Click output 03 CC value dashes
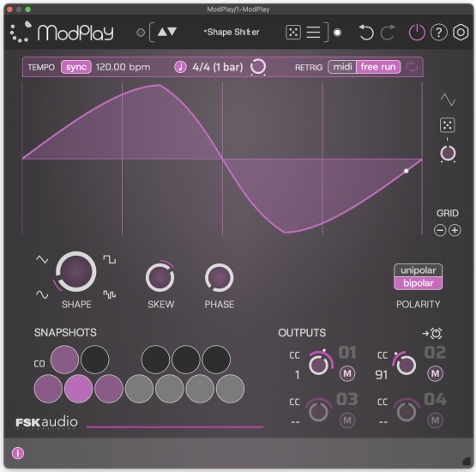The image size is (476, 472). click(x=295, y=422)
